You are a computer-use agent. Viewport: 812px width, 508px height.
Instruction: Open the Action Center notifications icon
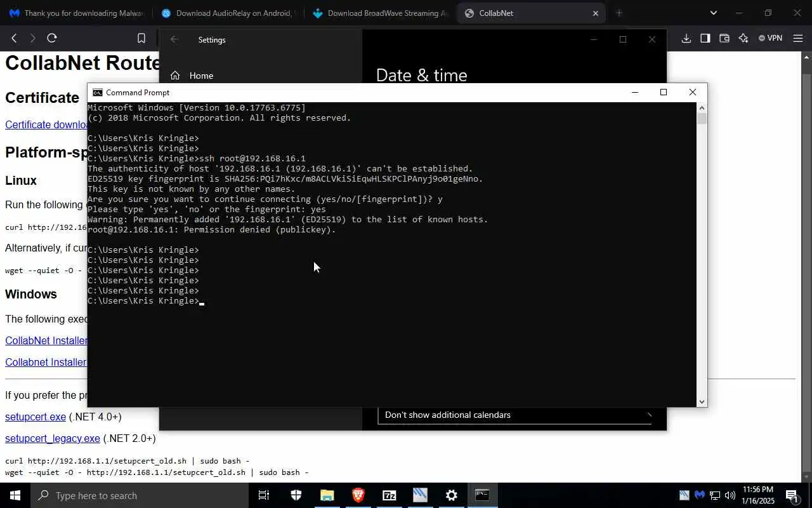792,495
